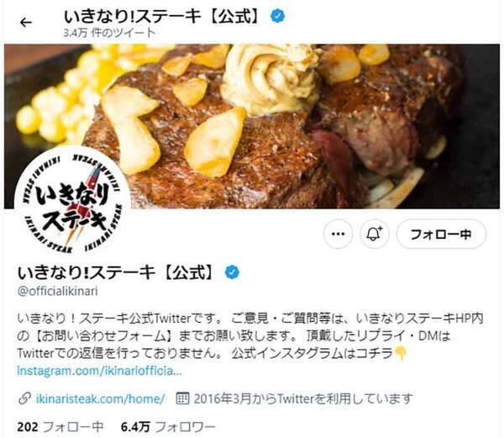The width and height of the screenshot is (504, 438).
Task: Open the Ikinari Steak profile picture
Action: 72,204
